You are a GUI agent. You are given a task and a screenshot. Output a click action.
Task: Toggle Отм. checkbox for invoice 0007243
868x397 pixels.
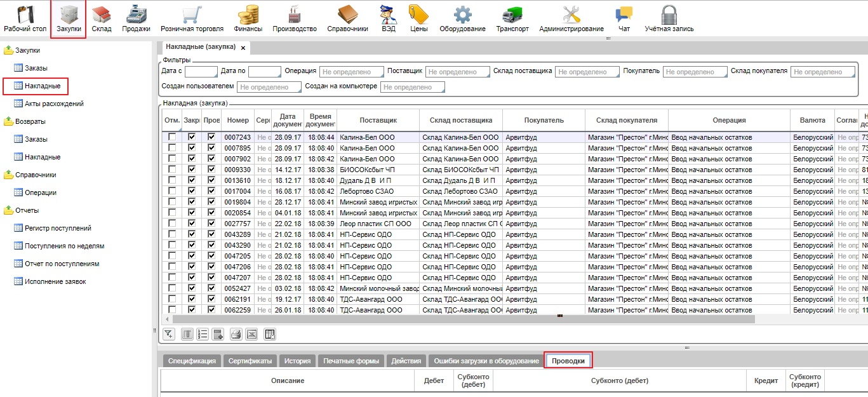click(172, 137)
